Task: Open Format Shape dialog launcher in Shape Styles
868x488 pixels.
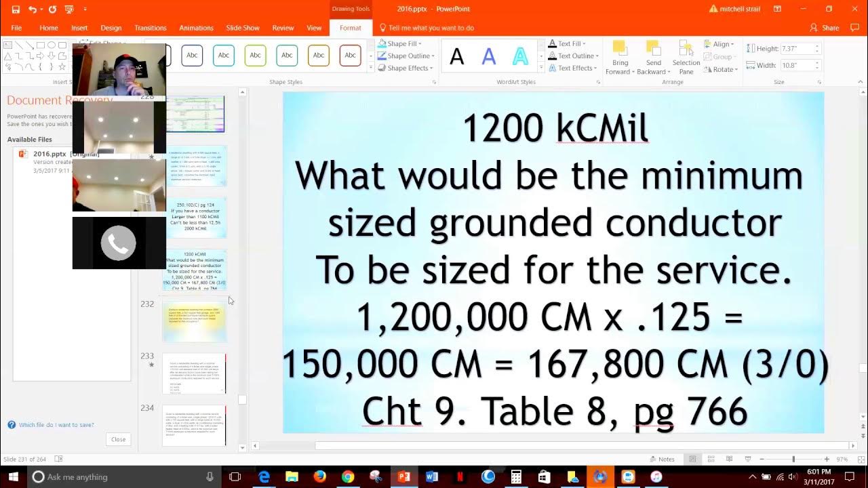Action: tap(434, 82)
